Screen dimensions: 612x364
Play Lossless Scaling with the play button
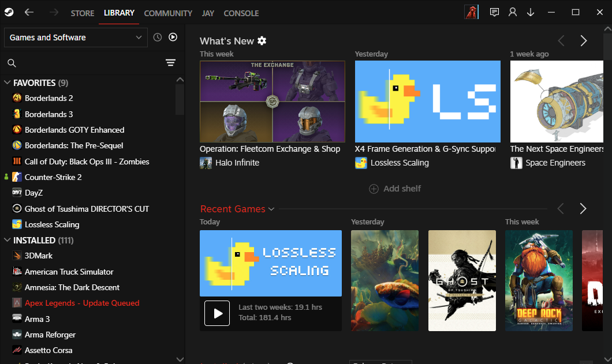coord(217,313)
